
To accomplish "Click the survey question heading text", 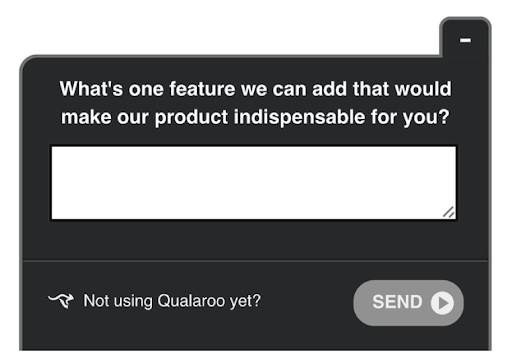I will (255, 103).
